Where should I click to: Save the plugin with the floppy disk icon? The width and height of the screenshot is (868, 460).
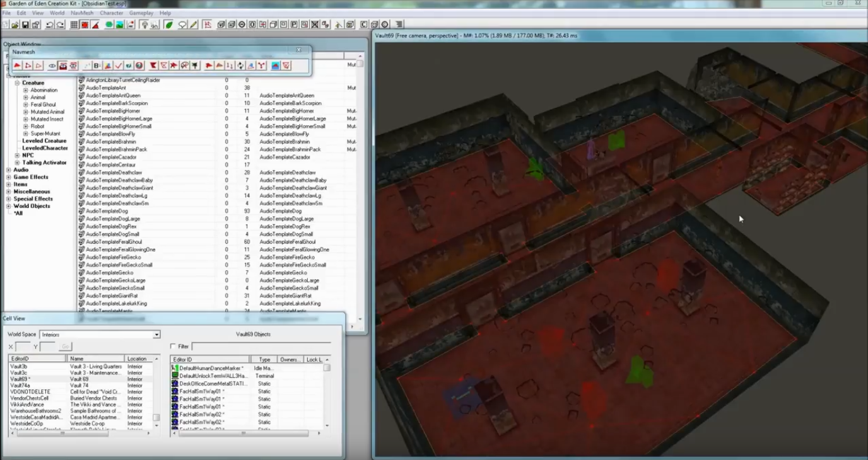(25, 25)
